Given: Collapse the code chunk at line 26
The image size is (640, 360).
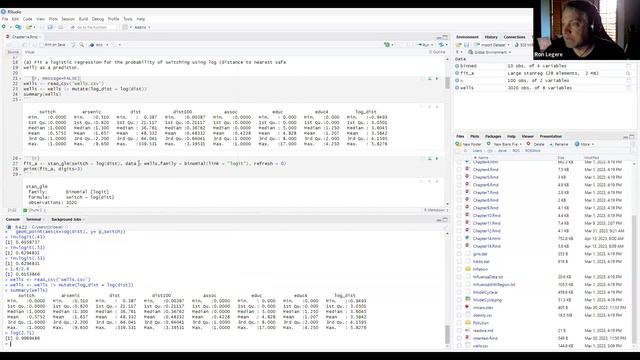Looking at the screenshot, I should [x=20, y=158].
